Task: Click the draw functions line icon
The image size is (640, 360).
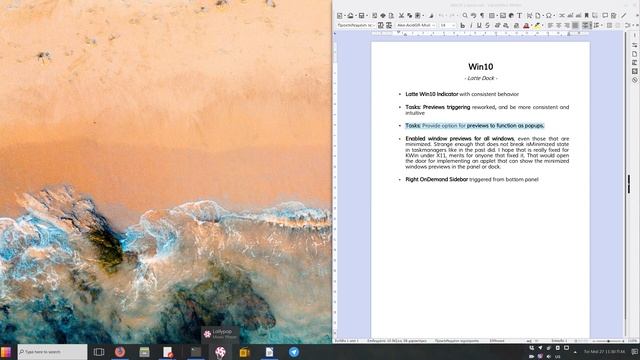Action: point(624,16)
